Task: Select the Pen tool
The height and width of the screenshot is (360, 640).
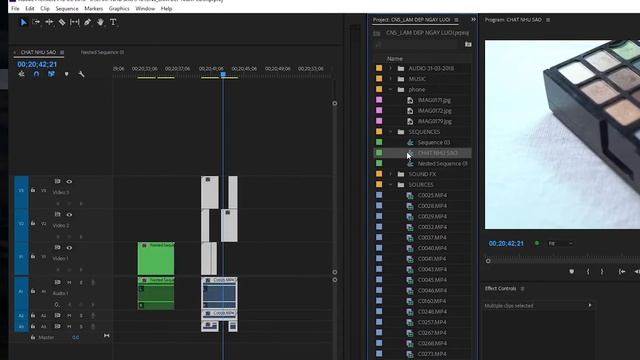Action: click(x=87, y=22)
